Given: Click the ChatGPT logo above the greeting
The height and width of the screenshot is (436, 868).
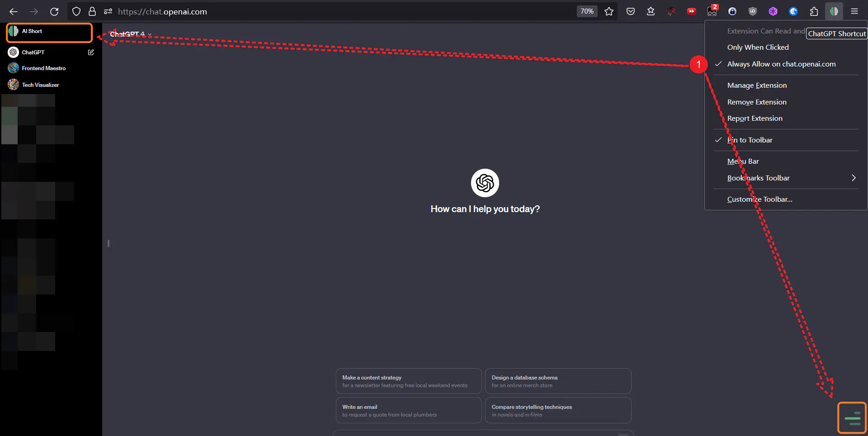Looking at the screenshot, I should tap(485, 183).
